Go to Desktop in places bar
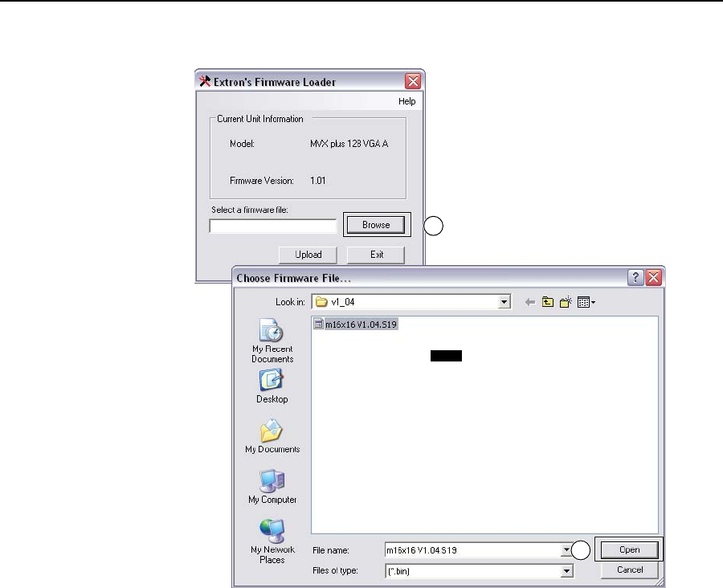The width and height of the screenshot is (723, 588). tap(272, 386)
